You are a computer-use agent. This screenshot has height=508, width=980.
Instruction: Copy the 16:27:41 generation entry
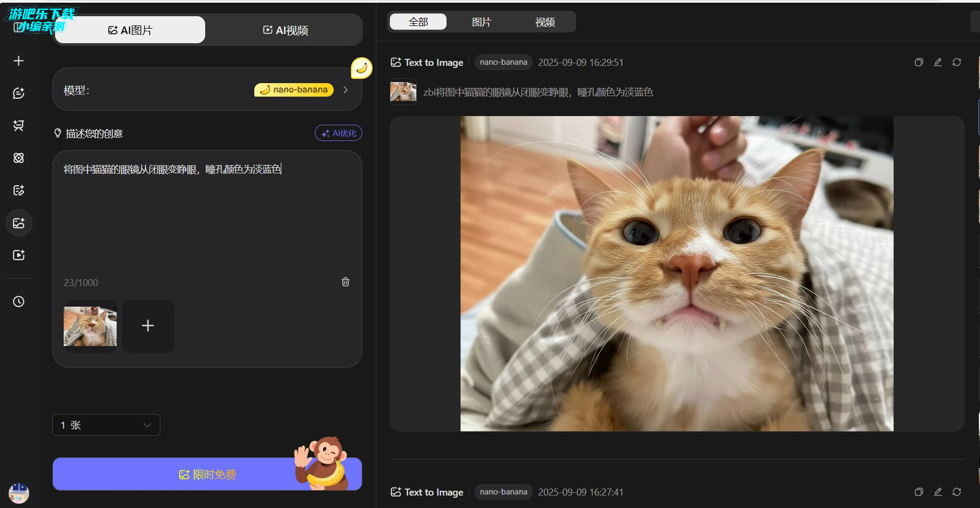coord(918,492)
